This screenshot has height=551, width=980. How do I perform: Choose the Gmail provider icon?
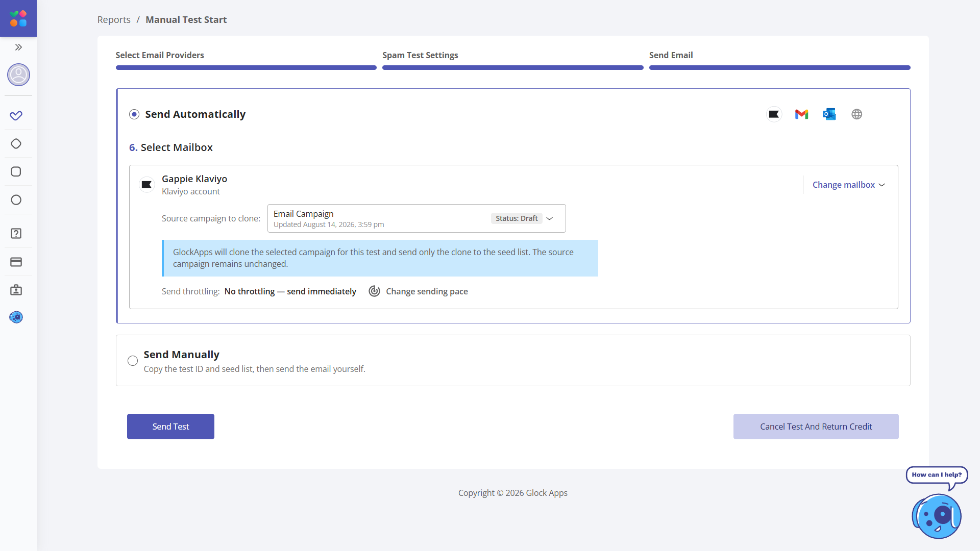click(801, 114)
